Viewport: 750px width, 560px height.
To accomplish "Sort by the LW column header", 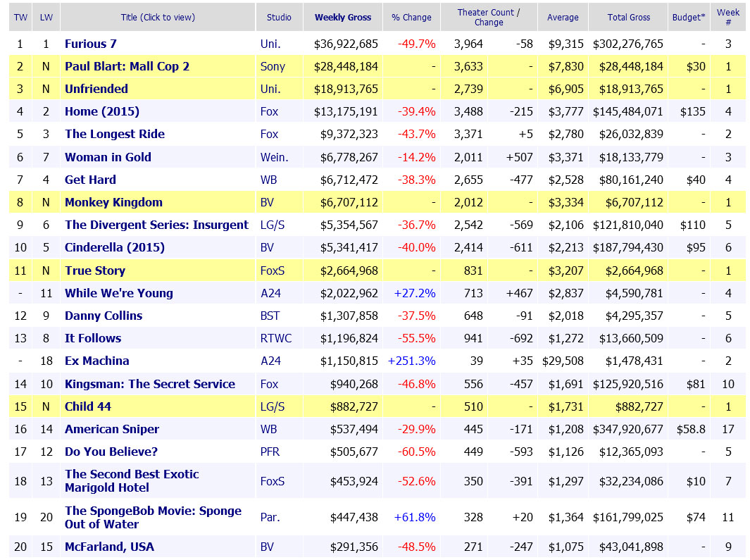I will pos(46,17).
